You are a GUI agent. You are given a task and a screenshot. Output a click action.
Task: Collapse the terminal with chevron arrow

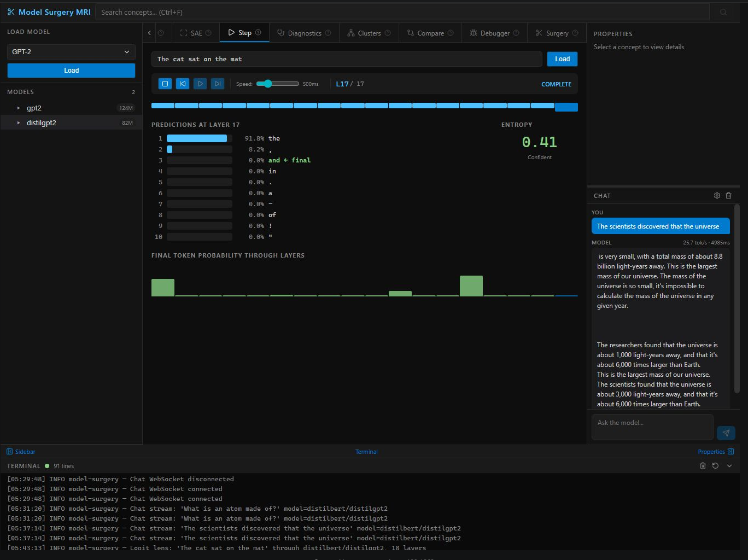point(729,465)
